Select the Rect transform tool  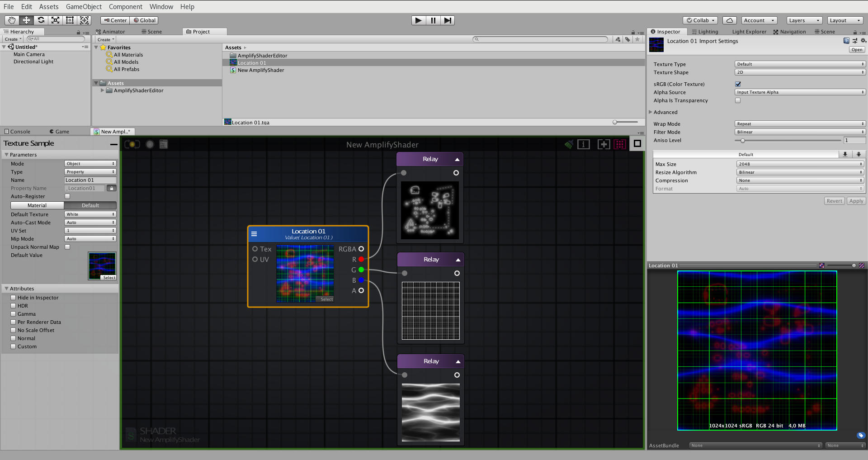point(70,20)
